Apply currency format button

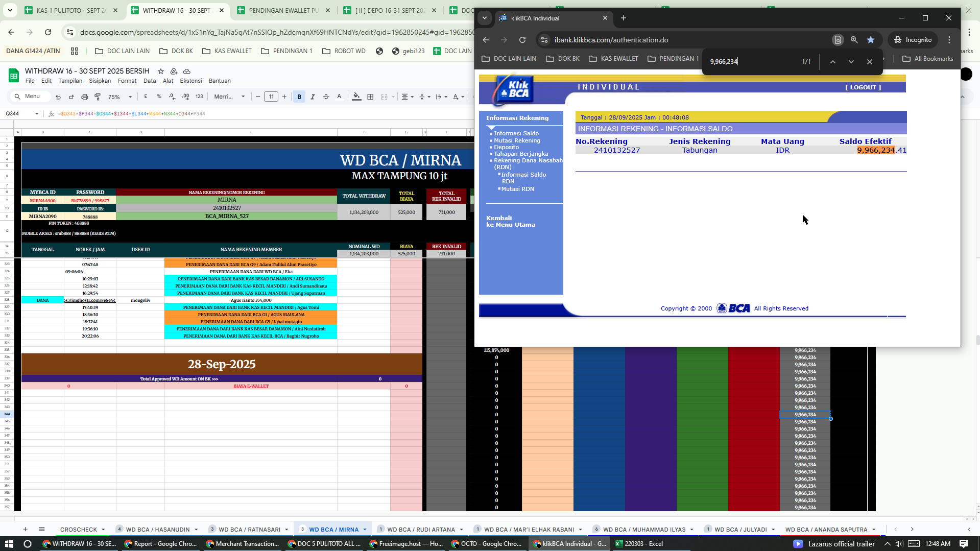146,97
